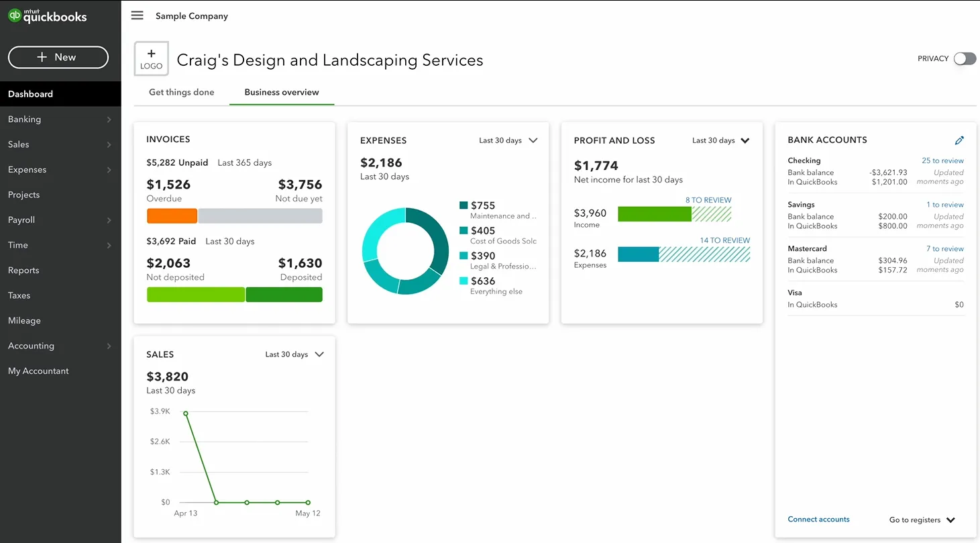
Task: Click the $5,282 Unpaid invoices text
Action: pyautogui.click(x=177, y=162)
